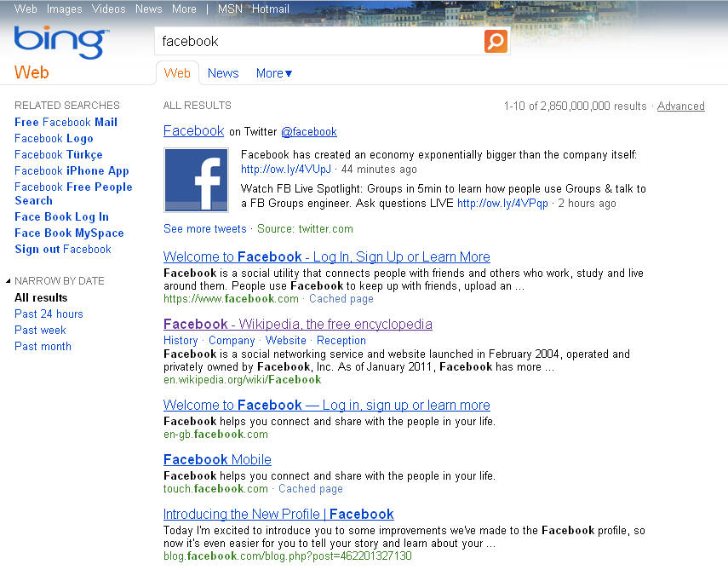Click the orange search magnifier button
The width and height of the screenshot is (728, 570).
point(496,42)
